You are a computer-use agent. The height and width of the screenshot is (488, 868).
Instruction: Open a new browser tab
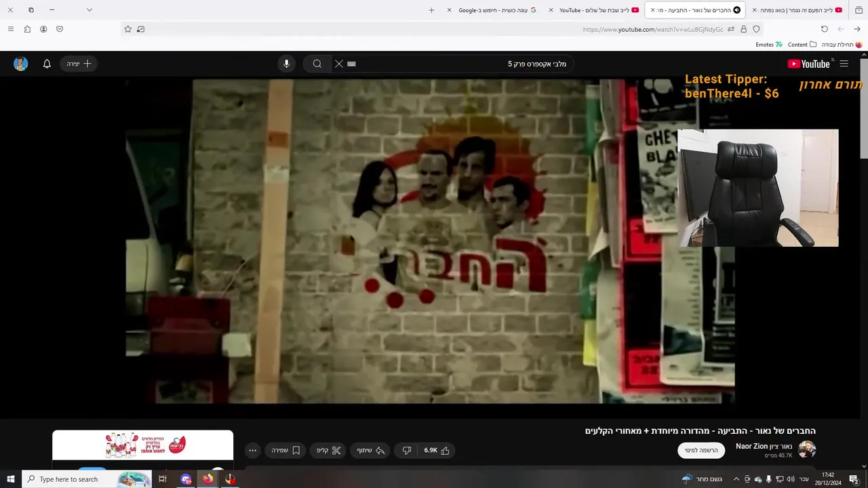point(431,10)
